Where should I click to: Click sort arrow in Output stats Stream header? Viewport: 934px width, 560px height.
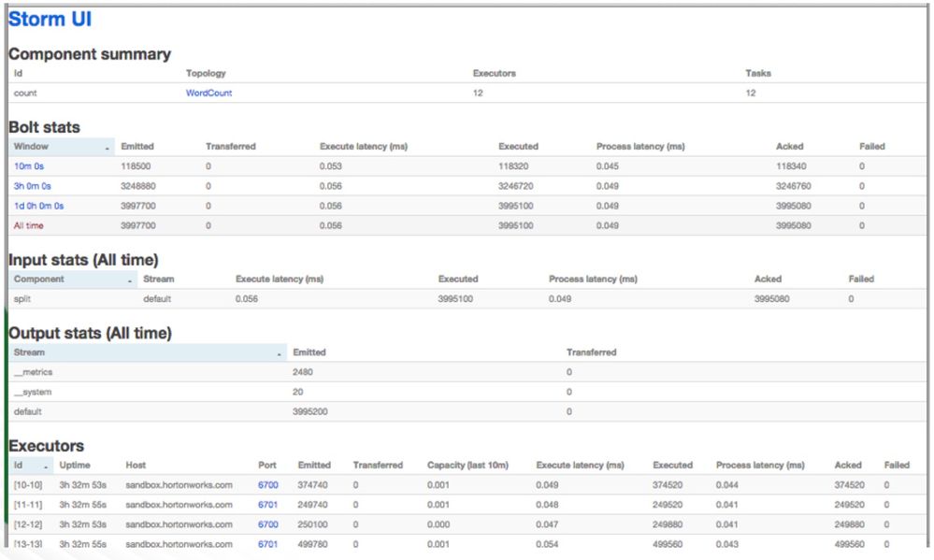[x=280, y=354]
